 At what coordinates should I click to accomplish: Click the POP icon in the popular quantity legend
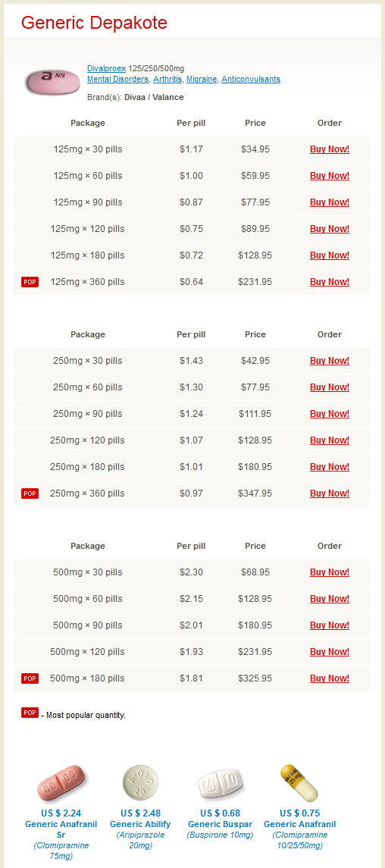(30, 713)
